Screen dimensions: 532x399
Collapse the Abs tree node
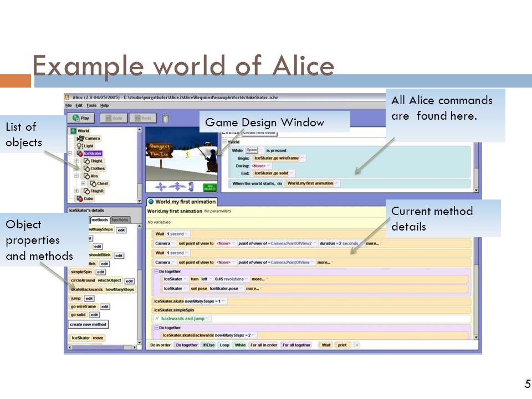pyautogui.click(x=76, y=176)
